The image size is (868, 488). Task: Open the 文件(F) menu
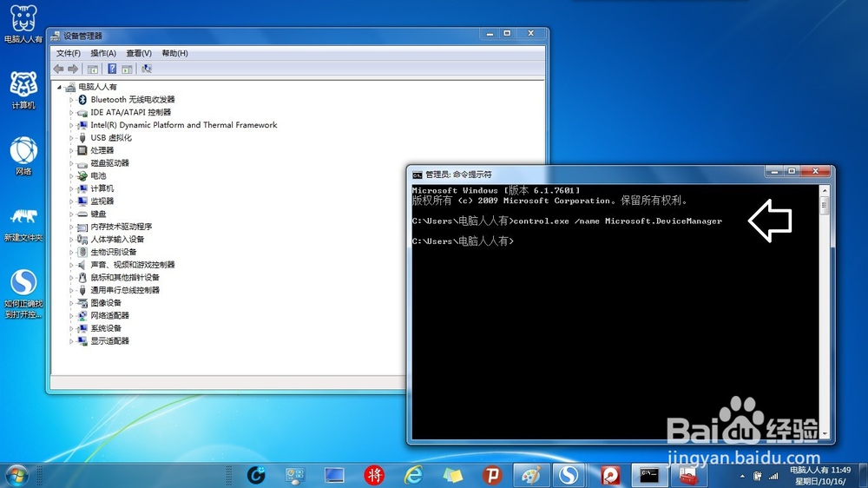click(x=68, y=53)
